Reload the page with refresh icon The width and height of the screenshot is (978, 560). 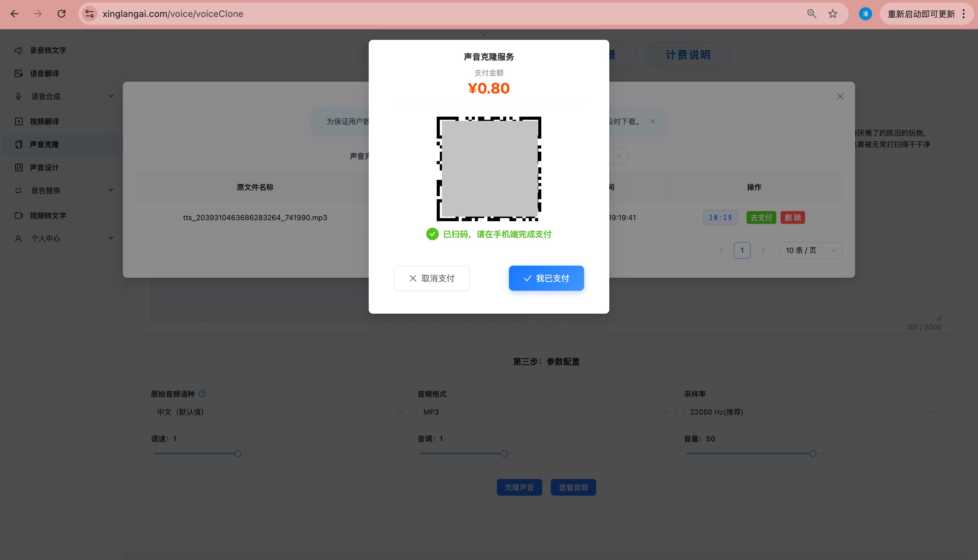click(61, 14)
